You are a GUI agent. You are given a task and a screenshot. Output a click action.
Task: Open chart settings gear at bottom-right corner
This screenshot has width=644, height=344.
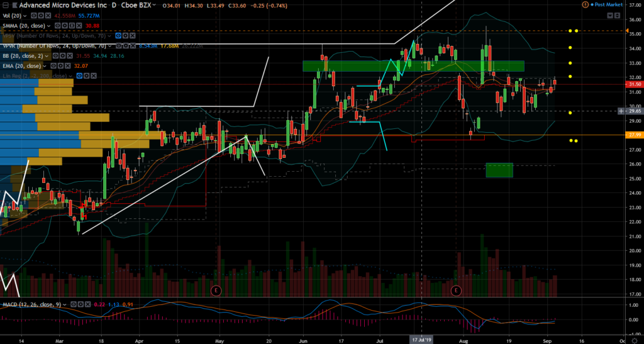(x=634, y=340)
